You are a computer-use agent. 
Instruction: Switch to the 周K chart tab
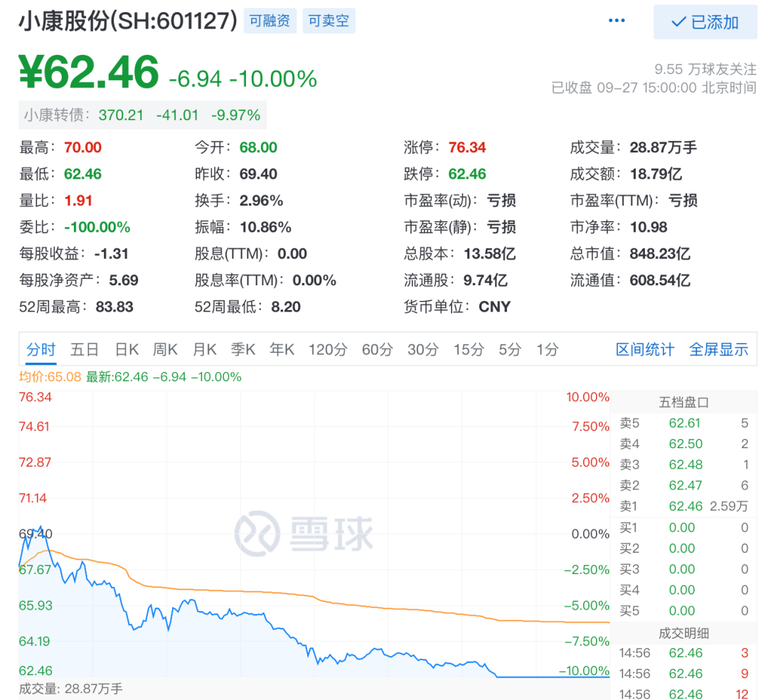point(165,350)
